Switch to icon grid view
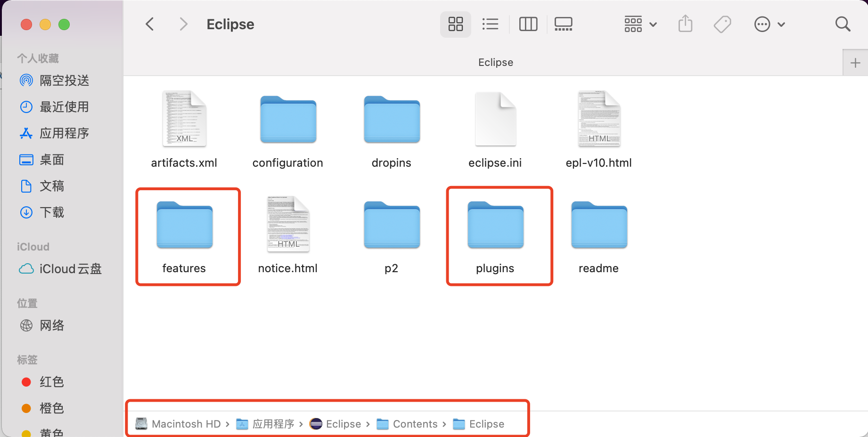Image resolution: width=868 pixels, height=437 pixels. click(x=456, y=24)
